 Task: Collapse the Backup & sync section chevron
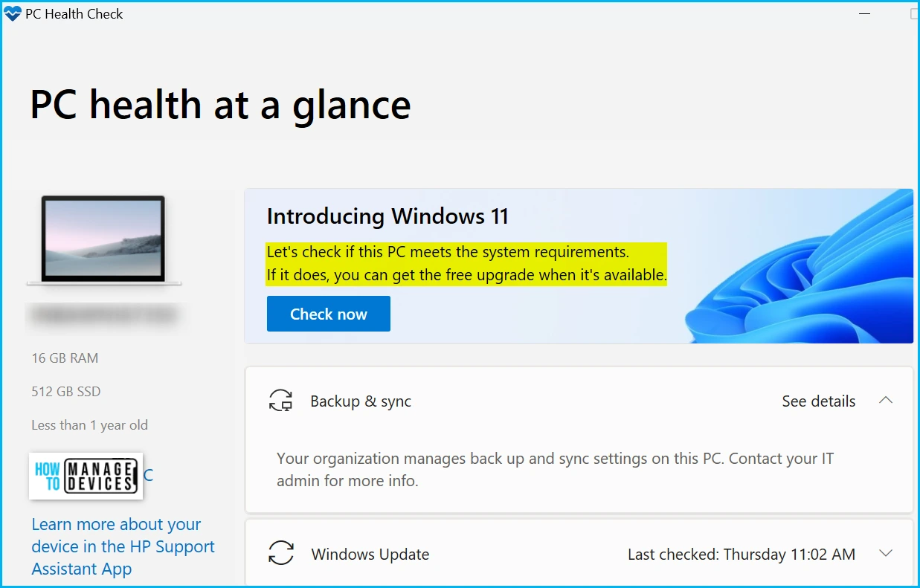tap(885, 401)
